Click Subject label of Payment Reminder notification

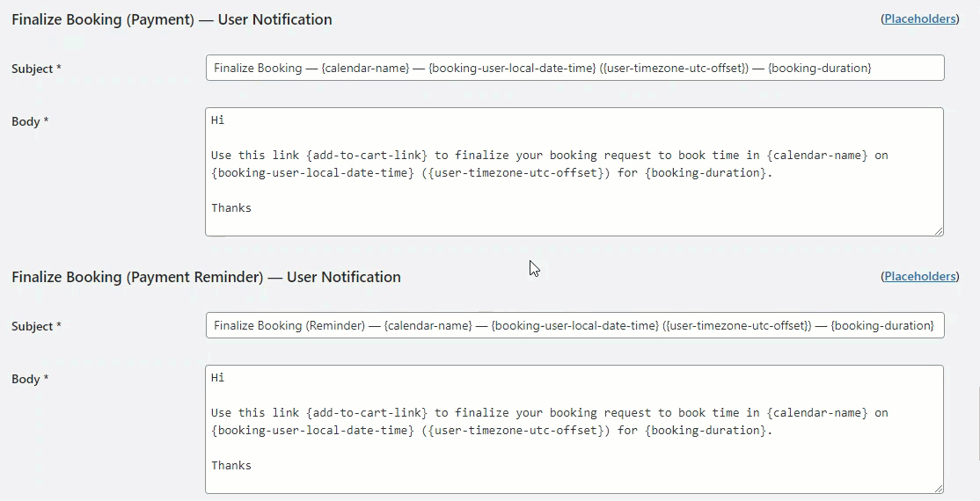click(x=36, y=326)
